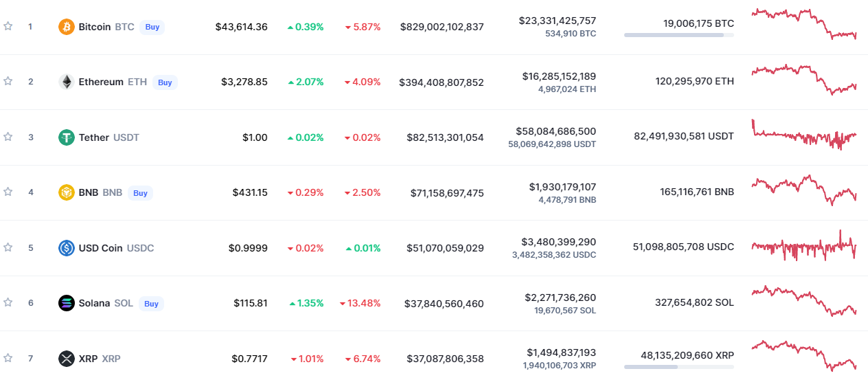This screenshot has height=380, width=868.
Task: Open the Tether USDT name link
Action: click(x=109, y=137)
